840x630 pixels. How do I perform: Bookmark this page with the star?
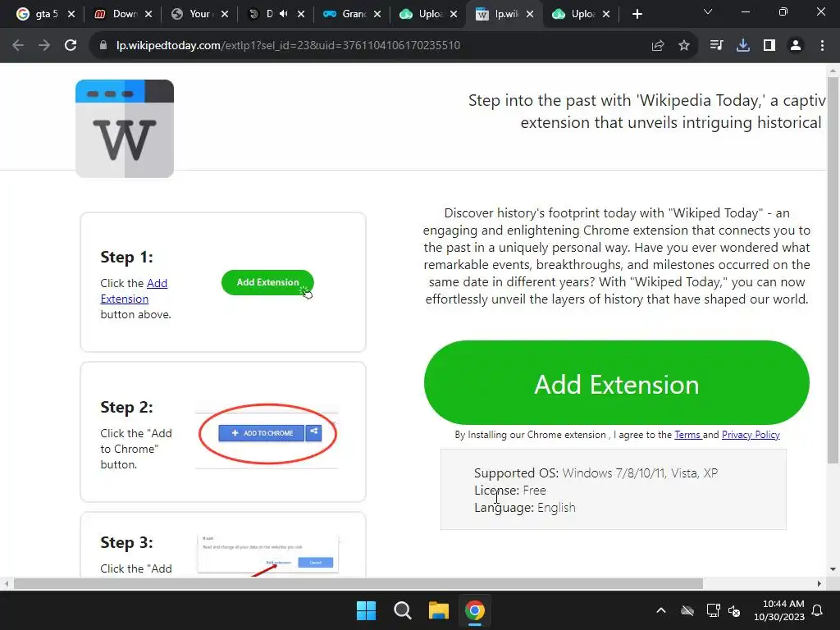point(684,46)
